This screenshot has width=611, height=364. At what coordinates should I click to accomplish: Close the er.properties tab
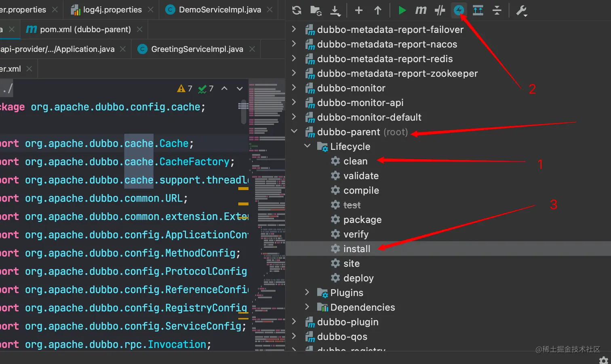pyautogui.click(x=55, y=10)
